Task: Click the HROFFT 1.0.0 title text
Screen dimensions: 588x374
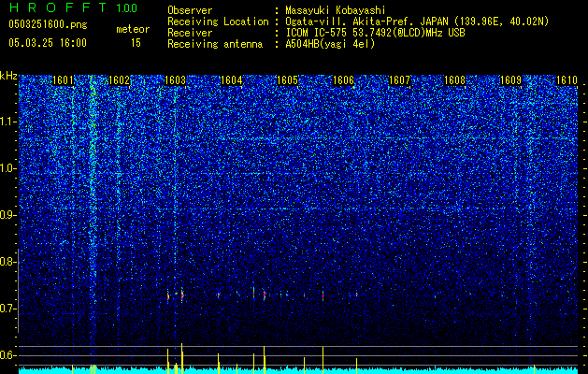Action: click(73, 7)
